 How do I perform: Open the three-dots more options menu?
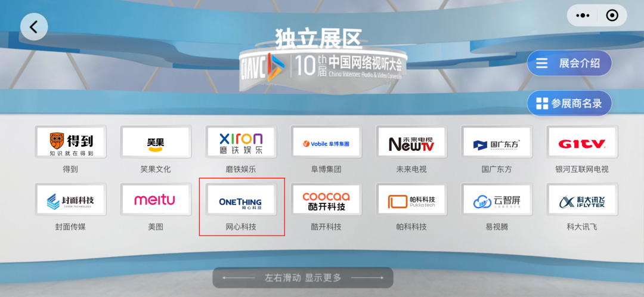583,16
